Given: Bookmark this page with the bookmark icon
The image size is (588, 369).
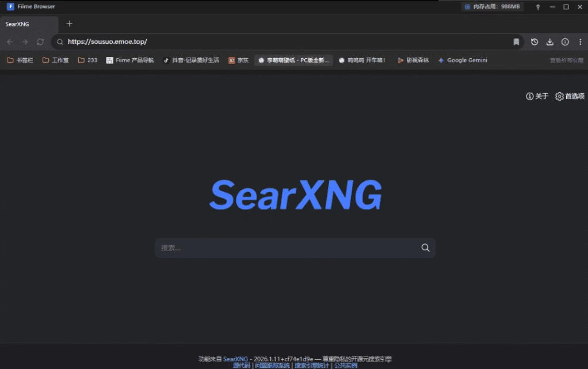Looking at the screenshot, I should click(x=516, y=42).
